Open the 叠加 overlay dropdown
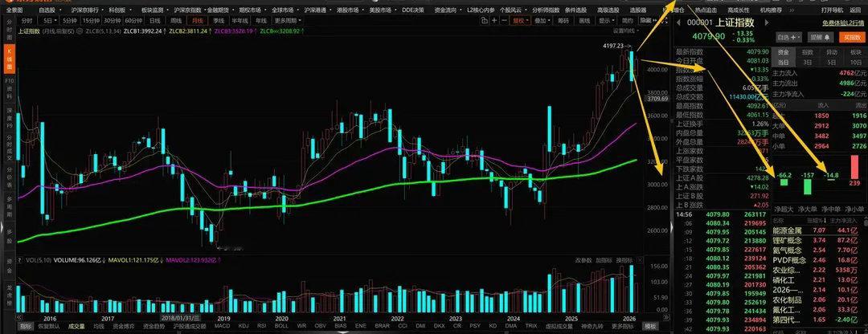The width and height of the screenshot is (868, 334). [542, 20]
